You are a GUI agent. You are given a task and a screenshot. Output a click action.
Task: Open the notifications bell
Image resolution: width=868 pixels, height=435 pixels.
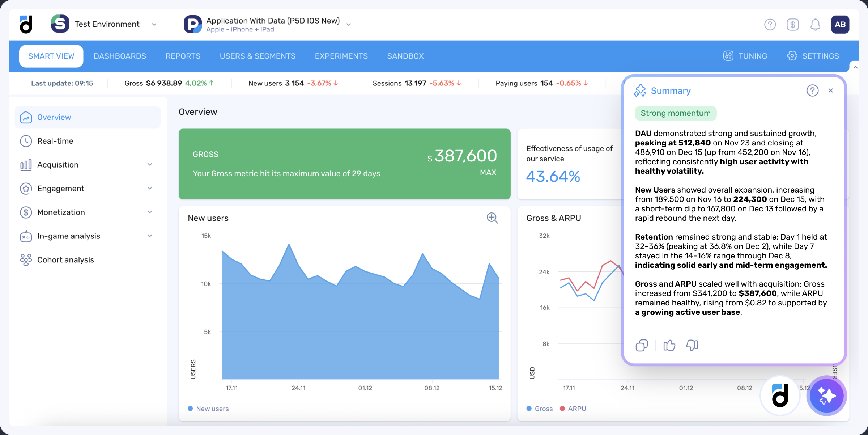(815, 25)
